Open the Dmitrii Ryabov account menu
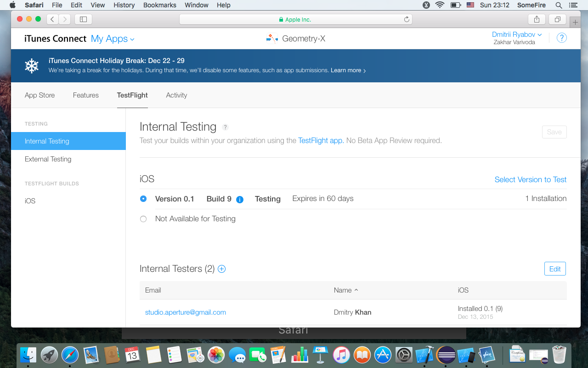 pyautogui.click(x=517, y=34)
